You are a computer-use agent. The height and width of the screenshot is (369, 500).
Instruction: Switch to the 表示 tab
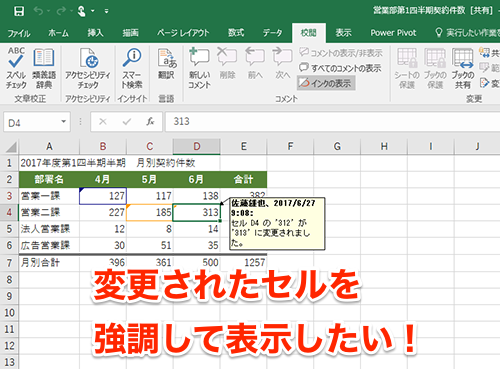pos(343,33)
